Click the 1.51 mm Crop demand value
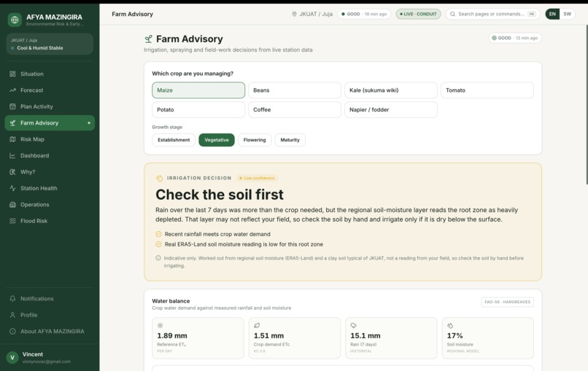Image resolution: width=588 pixels, height=371 pixels. 269,335
